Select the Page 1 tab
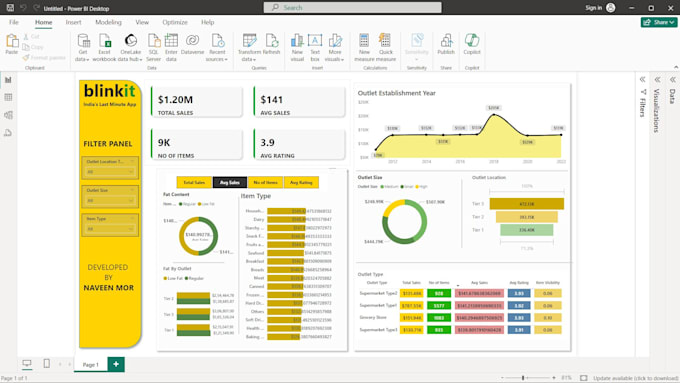 click(91, 364)
